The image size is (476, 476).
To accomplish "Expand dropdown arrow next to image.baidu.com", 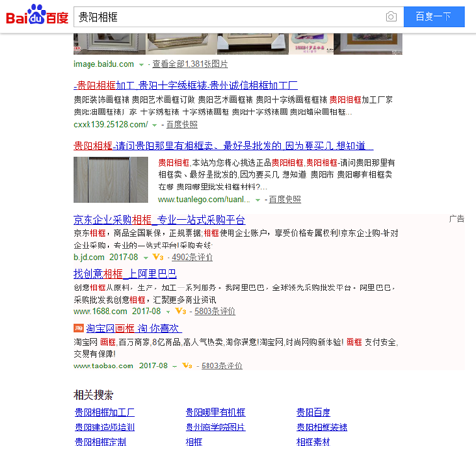I will point(141,65).
